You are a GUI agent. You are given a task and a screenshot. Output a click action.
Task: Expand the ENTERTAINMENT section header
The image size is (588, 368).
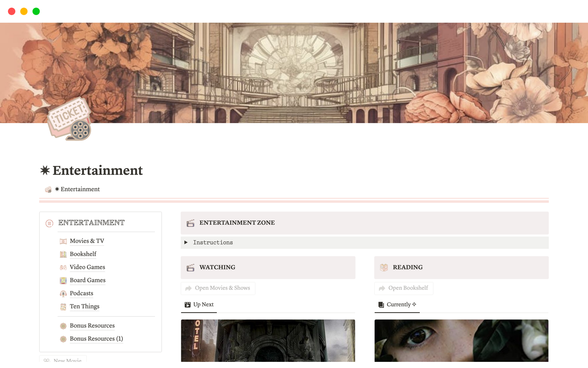tap(92, 222)
